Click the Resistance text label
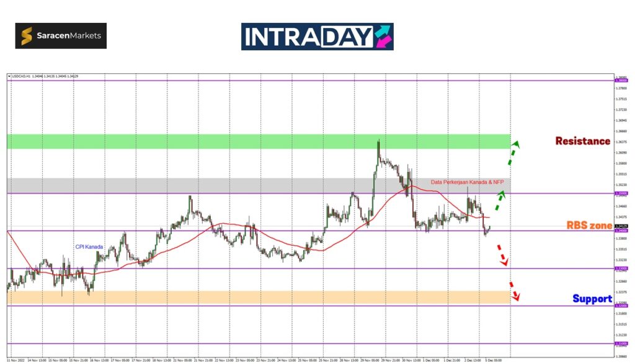 582,141
